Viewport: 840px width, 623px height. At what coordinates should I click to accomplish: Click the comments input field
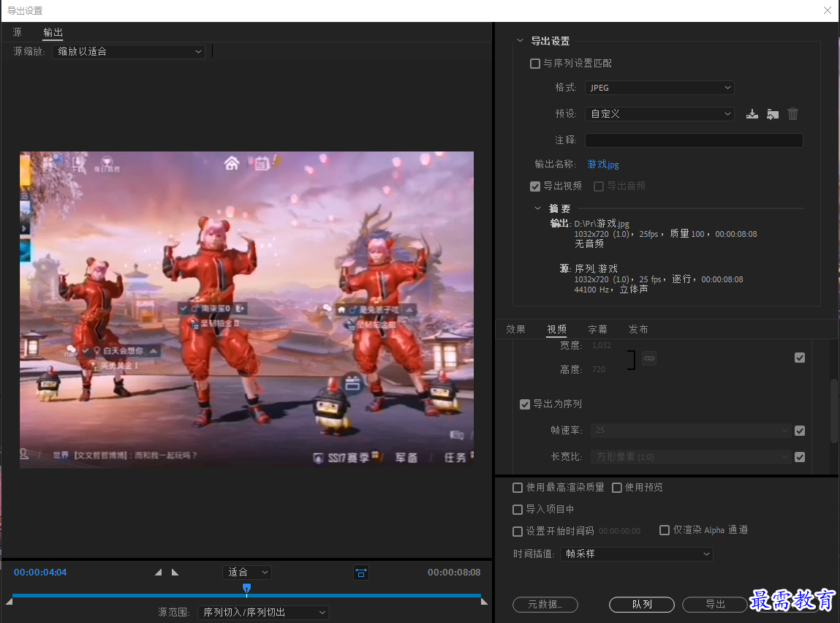click(x=694, y=140)
